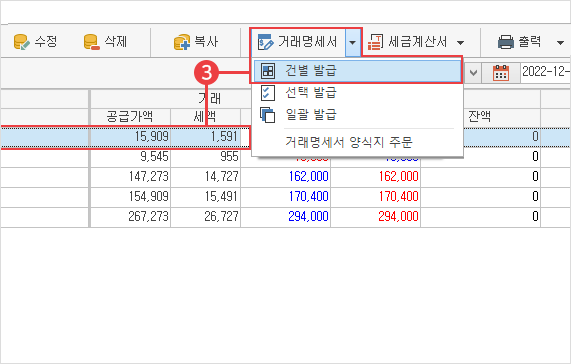
Task: Select the cell with value 9,545
Action: 130,157
